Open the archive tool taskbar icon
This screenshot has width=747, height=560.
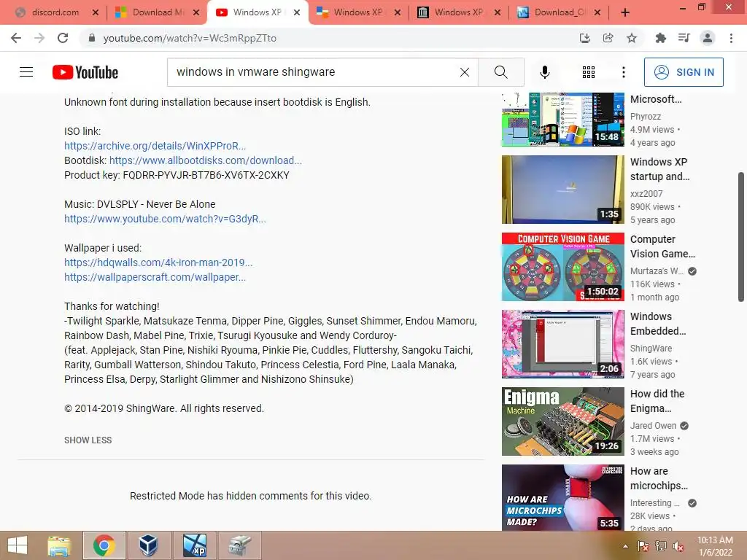[x=239, y=545]
